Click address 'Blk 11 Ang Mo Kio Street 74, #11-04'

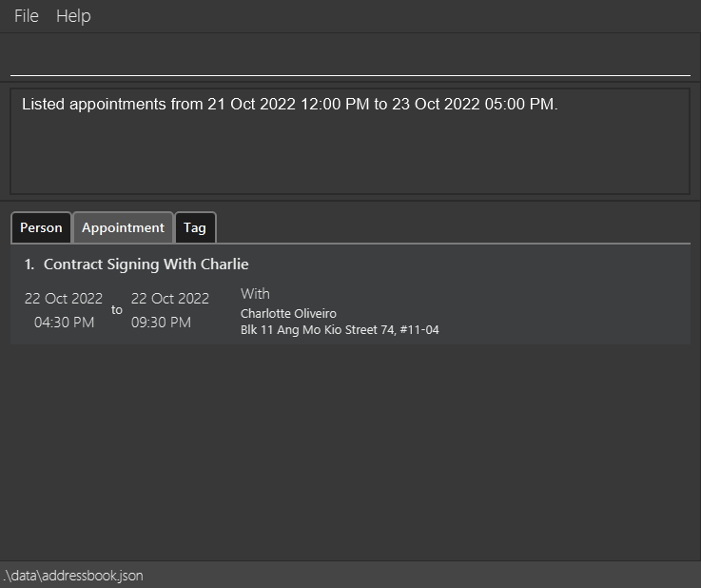click(x=340, y=330)
